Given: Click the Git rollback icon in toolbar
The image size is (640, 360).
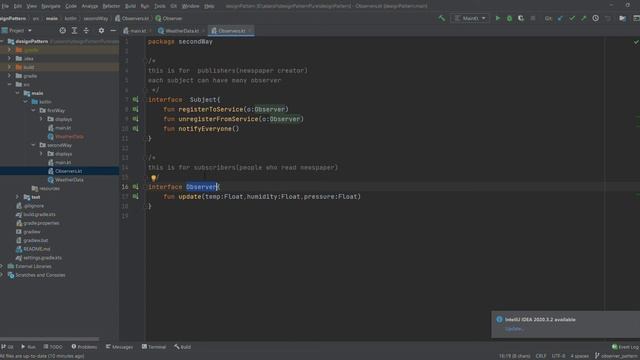Looking at the screenshot, I should tap(608, 18).
